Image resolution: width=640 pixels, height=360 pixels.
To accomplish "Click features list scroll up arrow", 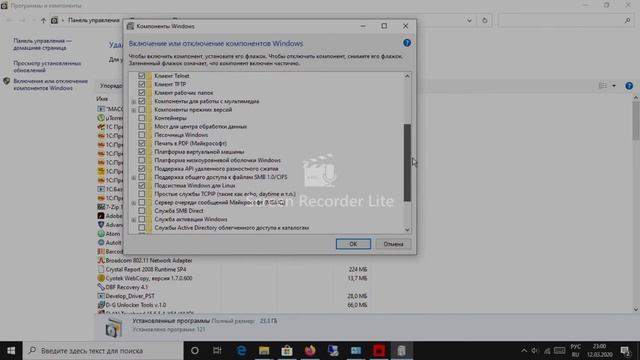I will point(407,76).
